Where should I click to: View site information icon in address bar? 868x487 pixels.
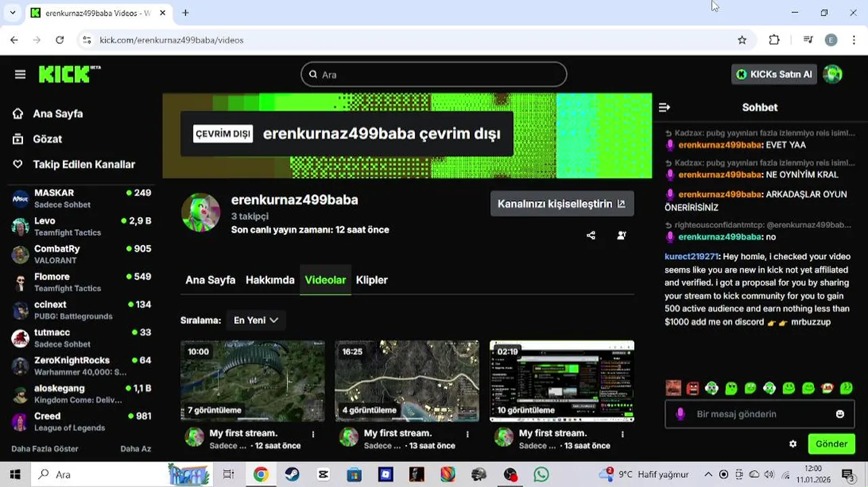87,40
